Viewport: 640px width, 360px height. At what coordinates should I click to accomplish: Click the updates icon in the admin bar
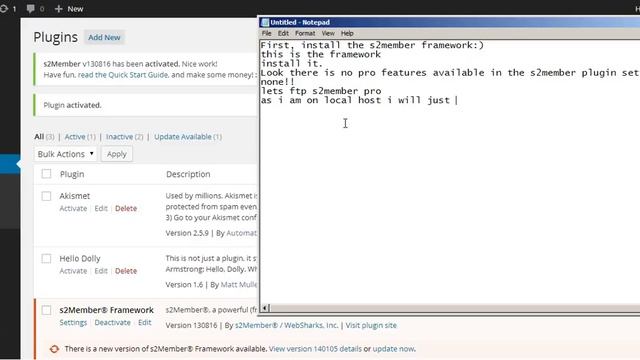5,9
